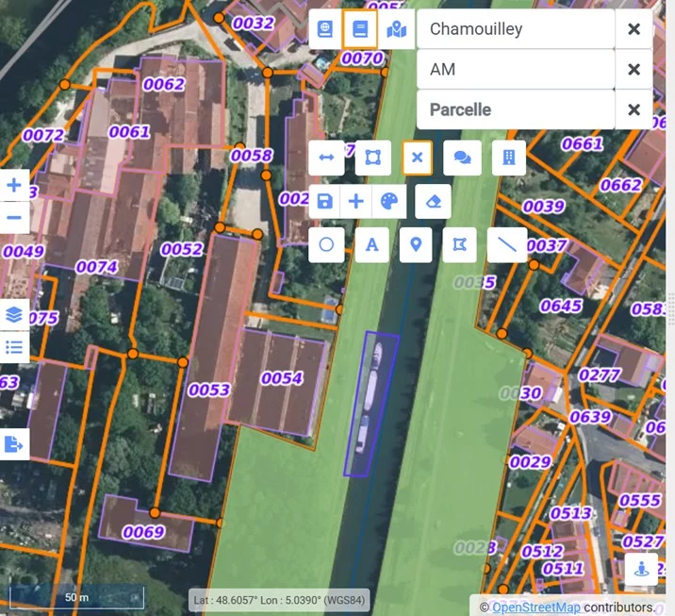
Task: Place a point marker with pin tool
Action: (x=416, y=244)
